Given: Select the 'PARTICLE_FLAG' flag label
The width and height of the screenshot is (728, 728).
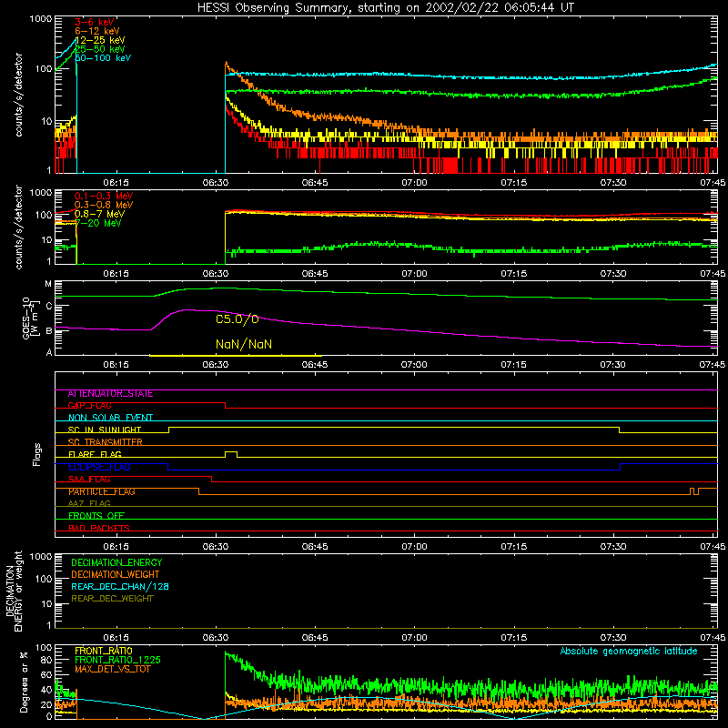Looking at the screenshot, I should tap(102, 491).
